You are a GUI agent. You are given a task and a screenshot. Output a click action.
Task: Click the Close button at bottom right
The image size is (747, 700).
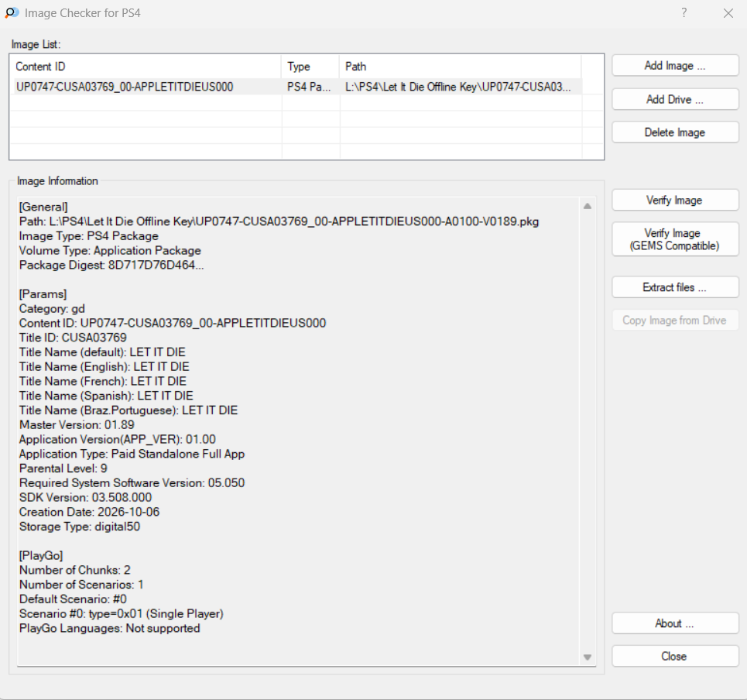point(675,656)
